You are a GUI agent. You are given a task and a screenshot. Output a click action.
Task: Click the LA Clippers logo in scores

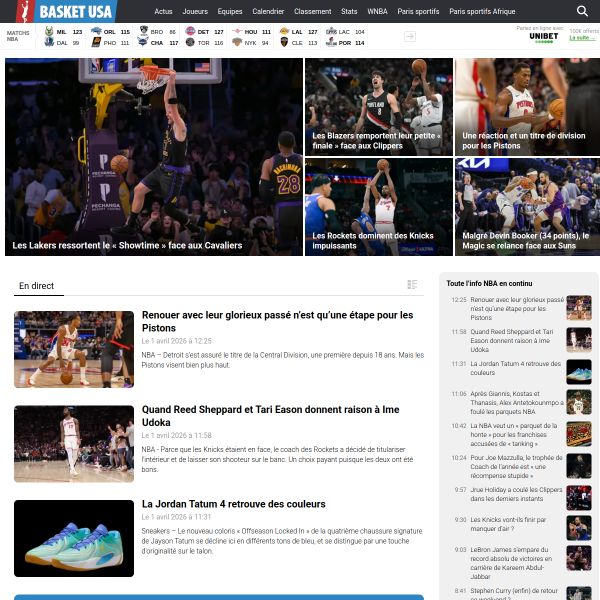[331, 31]
